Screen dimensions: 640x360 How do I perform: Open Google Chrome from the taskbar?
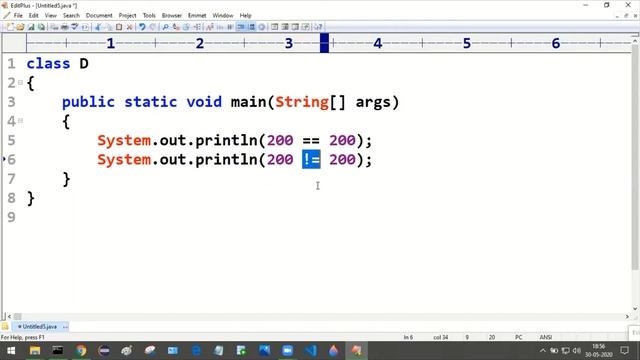[81, 351]
